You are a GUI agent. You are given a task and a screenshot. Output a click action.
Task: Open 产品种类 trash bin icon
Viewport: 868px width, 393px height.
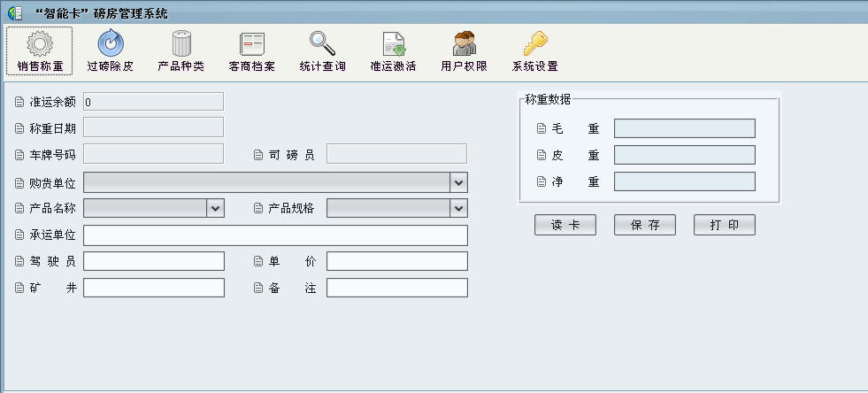click(181, 44)
